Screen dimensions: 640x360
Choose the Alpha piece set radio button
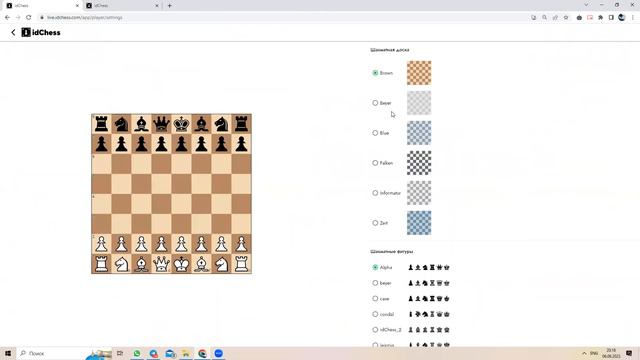click(375, 267)
